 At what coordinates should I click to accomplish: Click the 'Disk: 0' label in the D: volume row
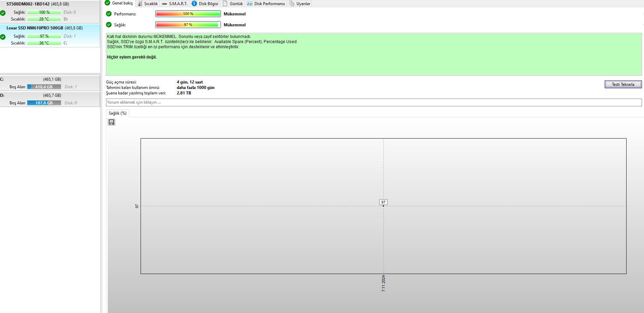[71, 103]
